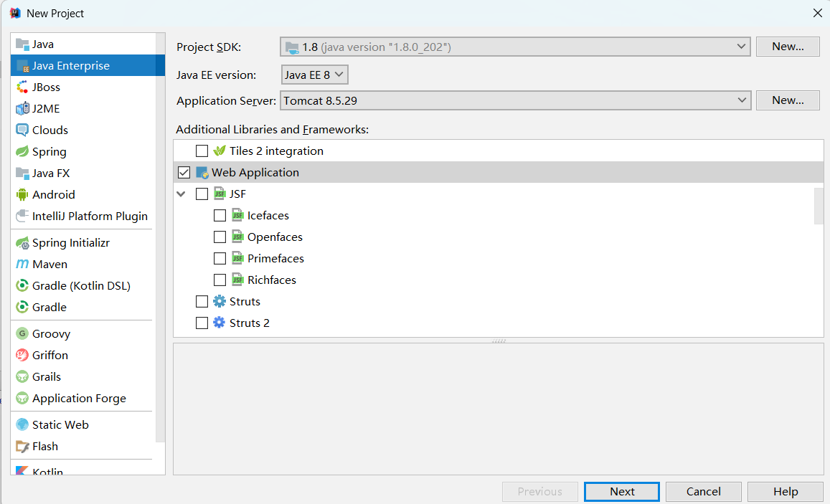Click the Grails icon

click(x=22, y=376)
